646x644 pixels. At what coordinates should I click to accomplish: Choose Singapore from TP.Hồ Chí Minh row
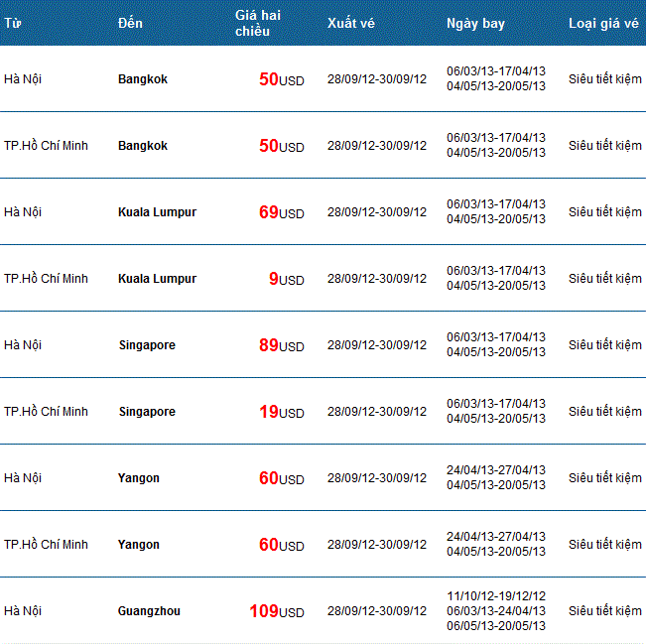point(147,412)
